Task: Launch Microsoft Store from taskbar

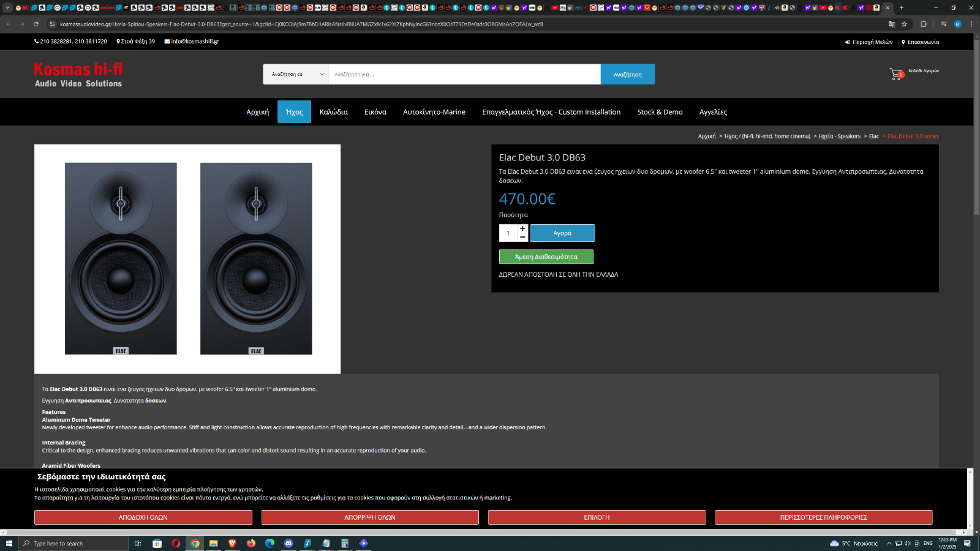Action: 157,543
